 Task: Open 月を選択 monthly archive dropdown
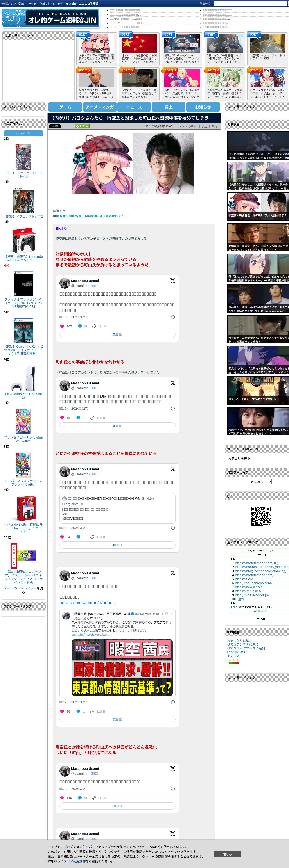tap(260, 482)
